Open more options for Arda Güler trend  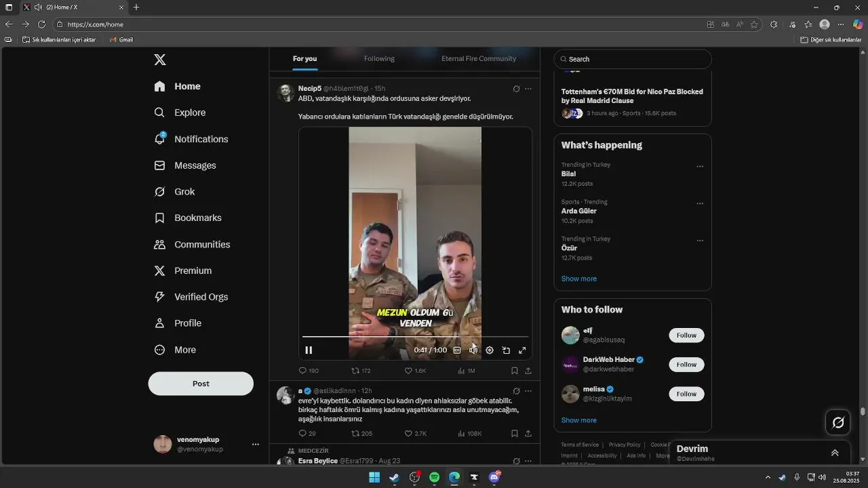click(x=700, y=203)
